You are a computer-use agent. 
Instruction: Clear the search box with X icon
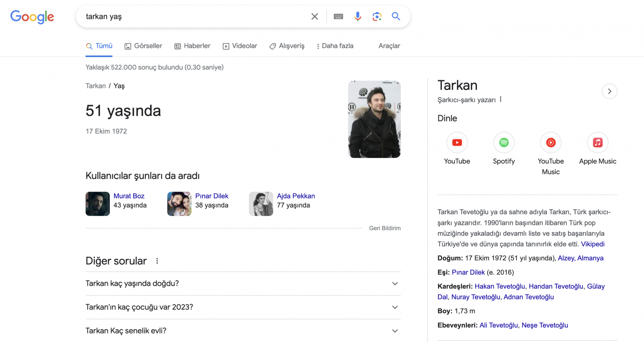[315, 16]
